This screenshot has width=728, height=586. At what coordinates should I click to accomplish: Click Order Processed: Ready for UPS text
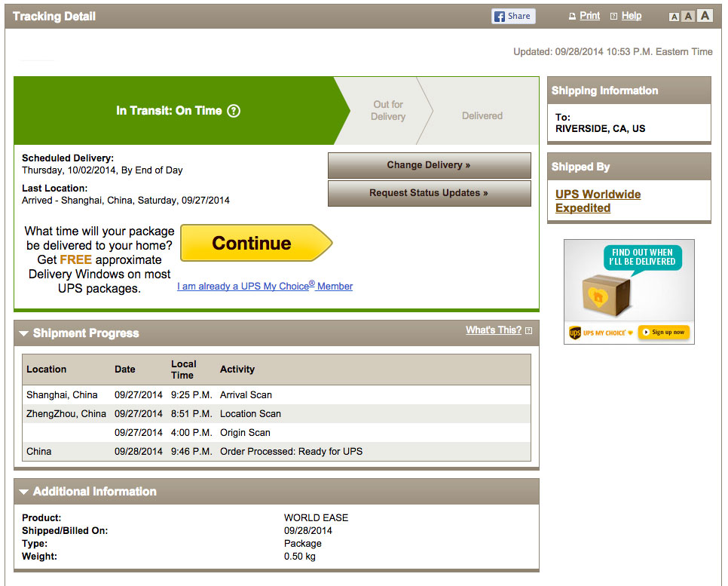291,452
